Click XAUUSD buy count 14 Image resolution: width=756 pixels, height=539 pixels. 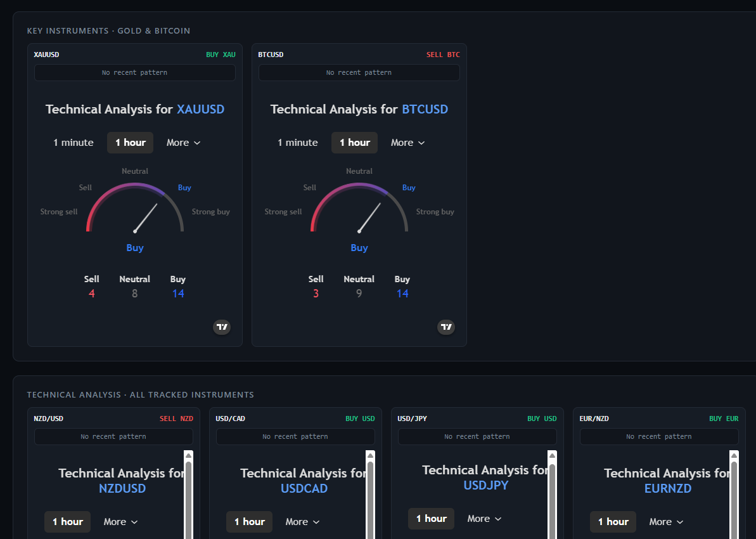point(178,294)
